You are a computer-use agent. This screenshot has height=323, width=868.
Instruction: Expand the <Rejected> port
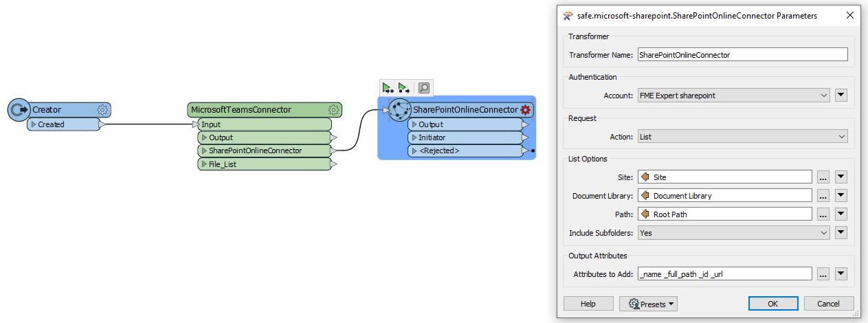tap(414, 151)
